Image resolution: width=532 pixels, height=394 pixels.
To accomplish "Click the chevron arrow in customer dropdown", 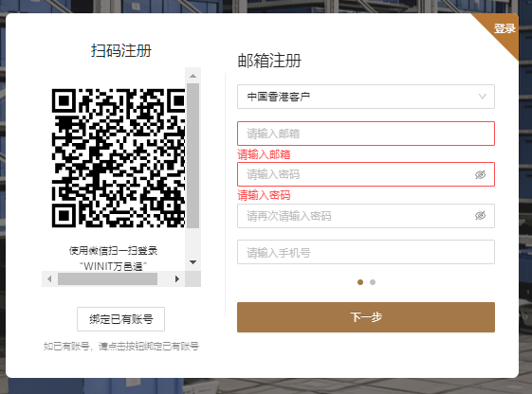I will (x=482, y=97).
